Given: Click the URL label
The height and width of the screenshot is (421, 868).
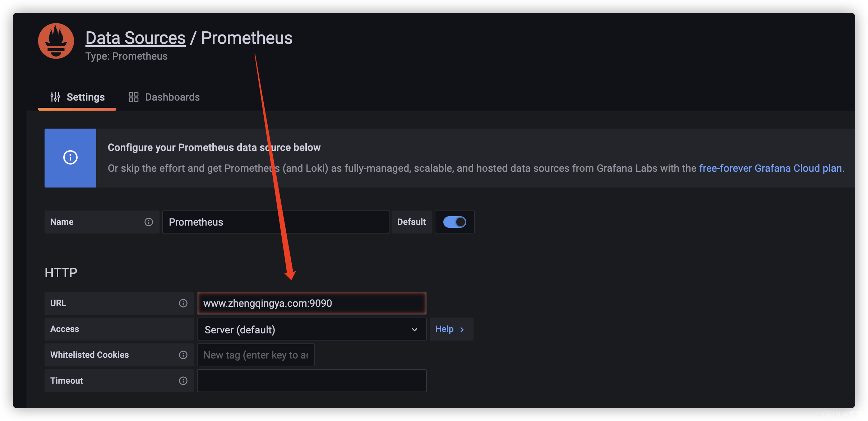Looking at the screenshot, I should (58, 303).
